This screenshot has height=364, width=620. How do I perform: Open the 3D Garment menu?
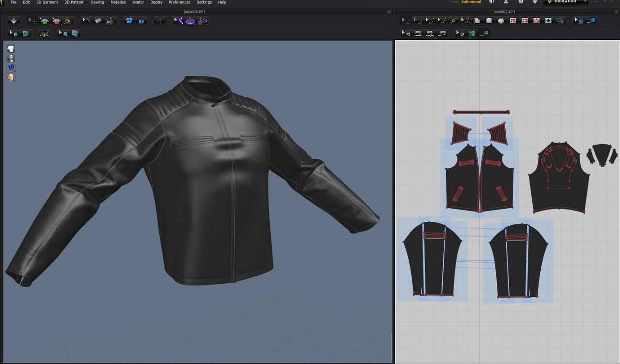[47, 2]
